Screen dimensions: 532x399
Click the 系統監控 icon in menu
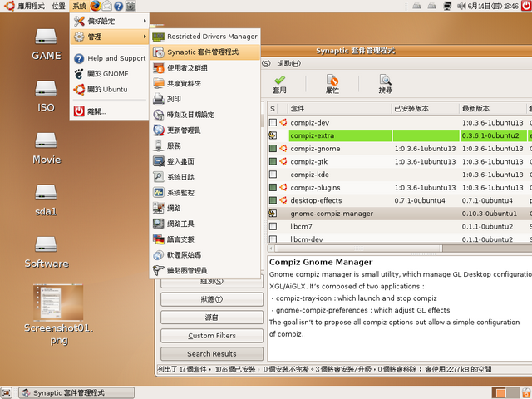click(159, 192)
